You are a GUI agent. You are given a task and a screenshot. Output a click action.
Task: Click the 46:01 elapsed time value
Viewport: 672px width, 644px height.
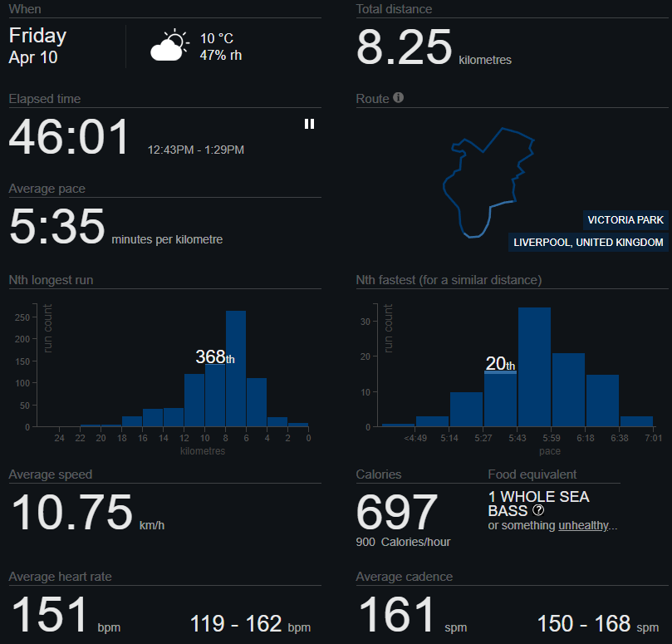(x=70, y=138)
